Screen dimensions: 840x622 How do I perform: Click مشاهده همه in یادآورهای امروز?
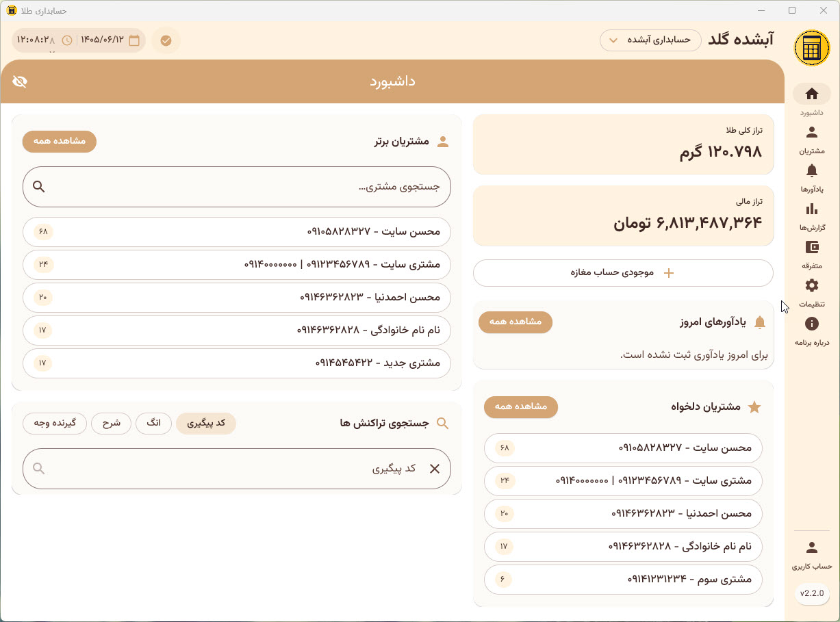coord(516,322)
